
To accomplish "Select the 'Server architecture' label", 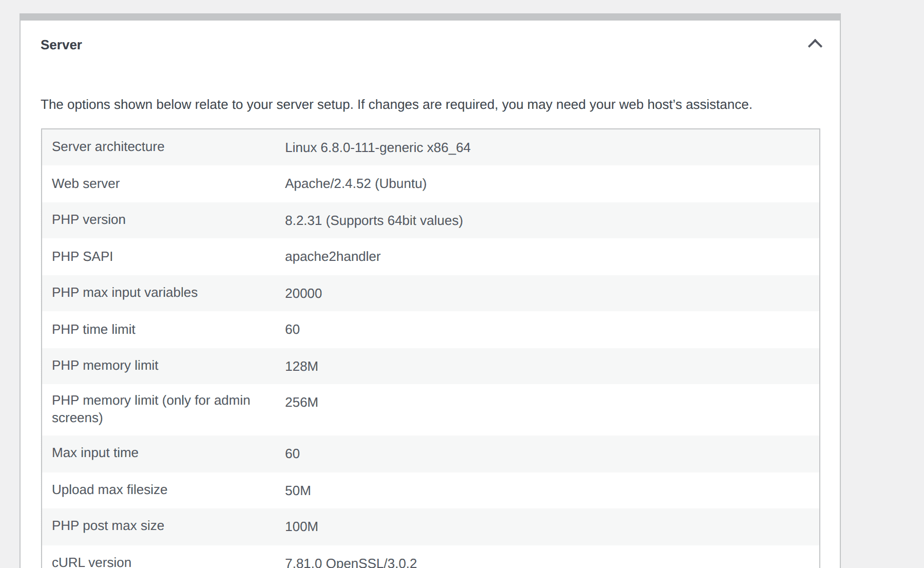I will (108, 147).
